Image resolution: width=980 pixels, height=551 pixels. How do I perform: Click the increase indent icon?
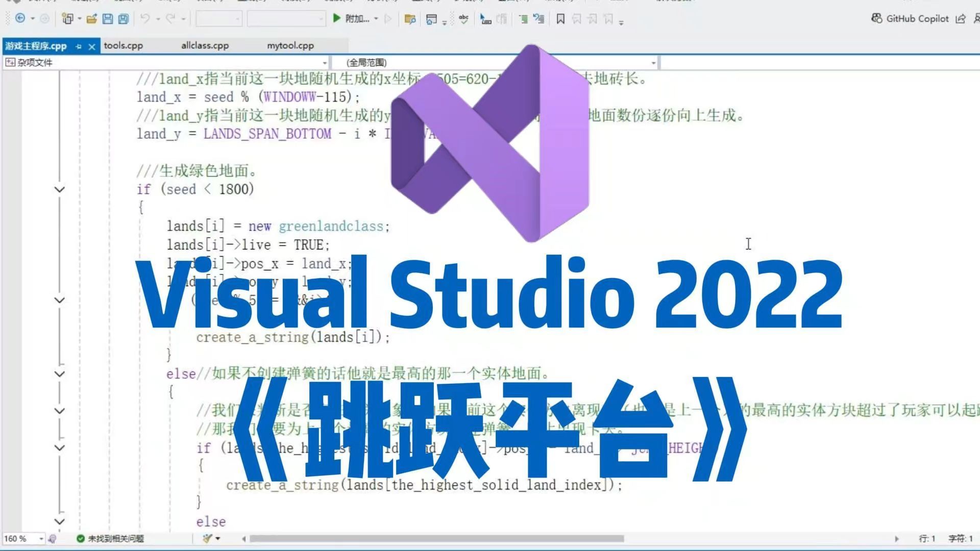pyautogui.click(x=539, y=19)
